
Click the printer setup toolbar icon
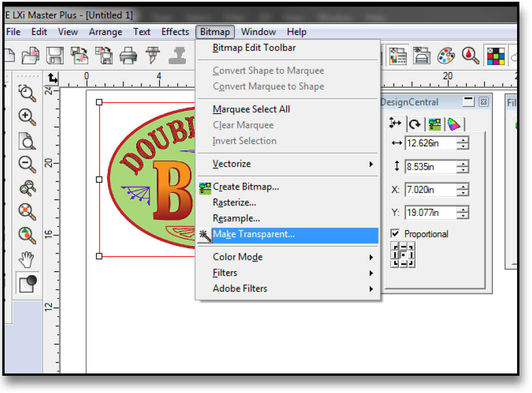pyautogui.click(x=422, y=55)
